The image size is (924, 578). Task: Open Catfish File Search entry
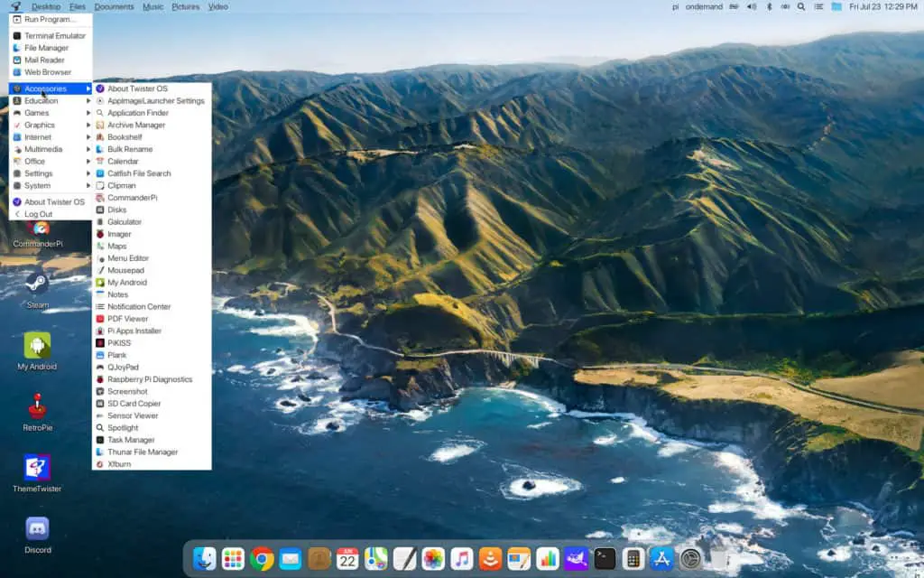pos(152,173)
